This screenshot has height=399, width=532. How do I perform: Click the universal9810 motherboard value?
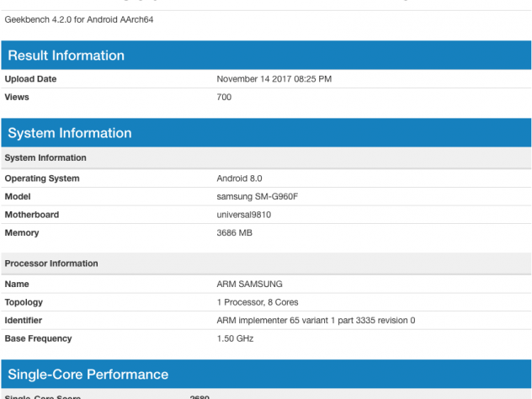coord(246,215)
